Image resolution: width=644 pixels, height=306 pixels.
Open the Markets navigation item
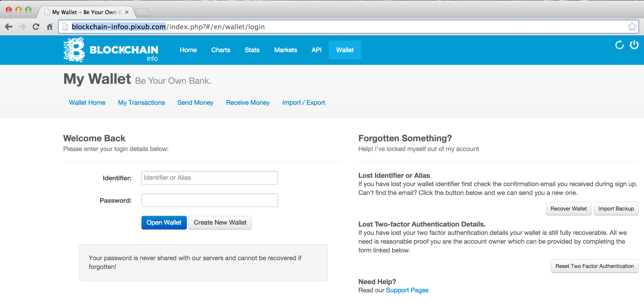[x=285, y=50]
